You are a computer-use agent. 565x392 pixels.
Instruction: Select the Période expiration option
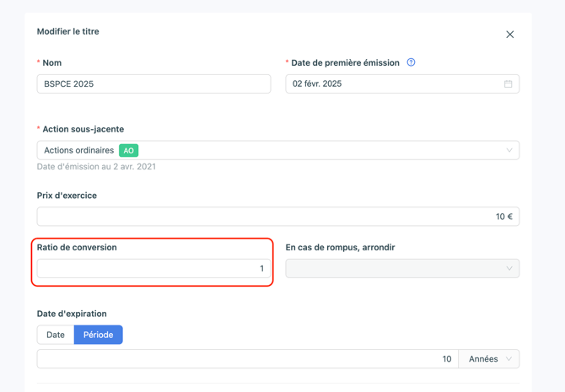98,335
